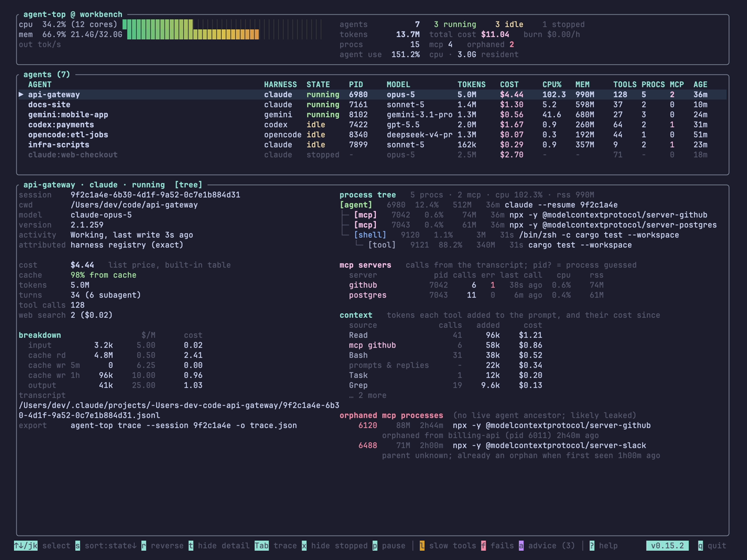The width and height of the screenshot is (747, 560).
Task: Sort by the TOKENS column header
Action: 472,85
